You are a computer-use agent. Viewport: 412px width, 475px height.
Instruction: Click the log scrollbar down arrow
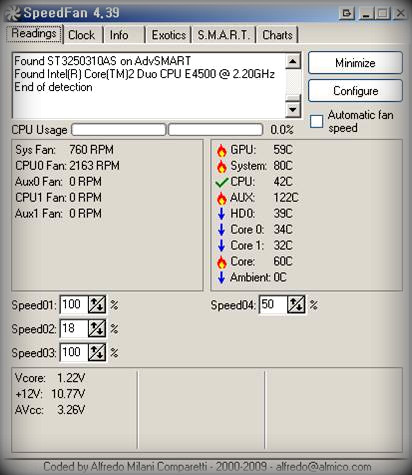pos(293,109)
